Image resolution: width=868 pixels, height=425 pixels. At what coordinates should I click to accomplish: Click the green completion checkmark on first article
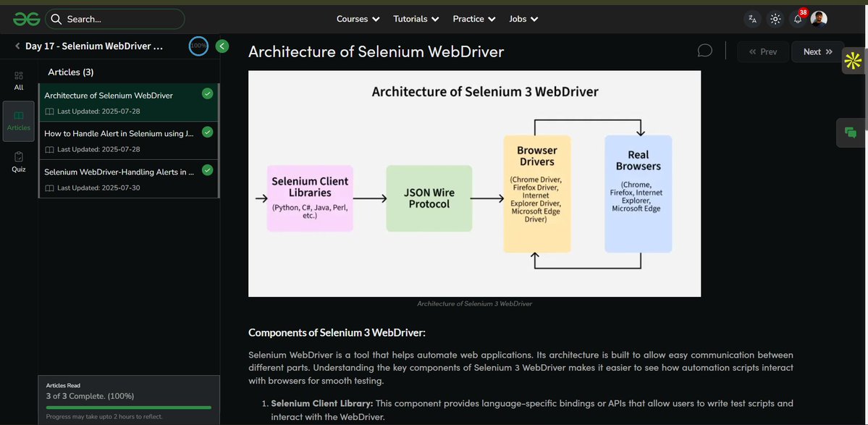[207, 93]
